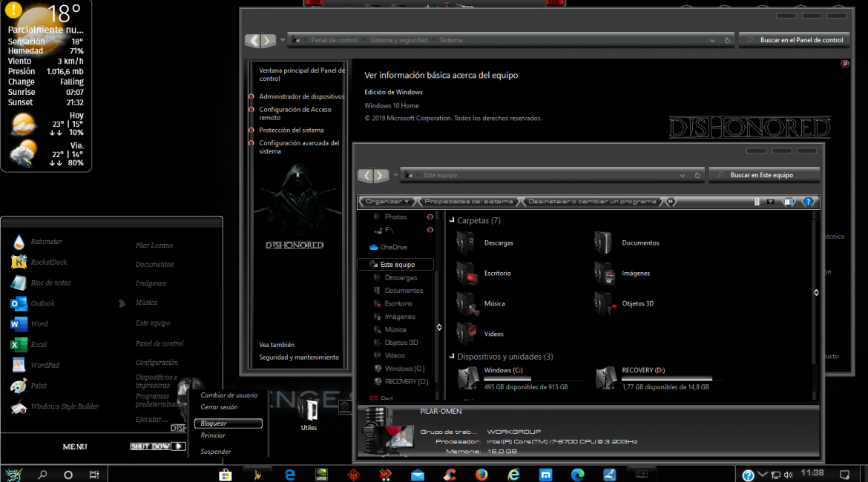
Task: Click the search box in Panel de control
Action: click(795, 40)
